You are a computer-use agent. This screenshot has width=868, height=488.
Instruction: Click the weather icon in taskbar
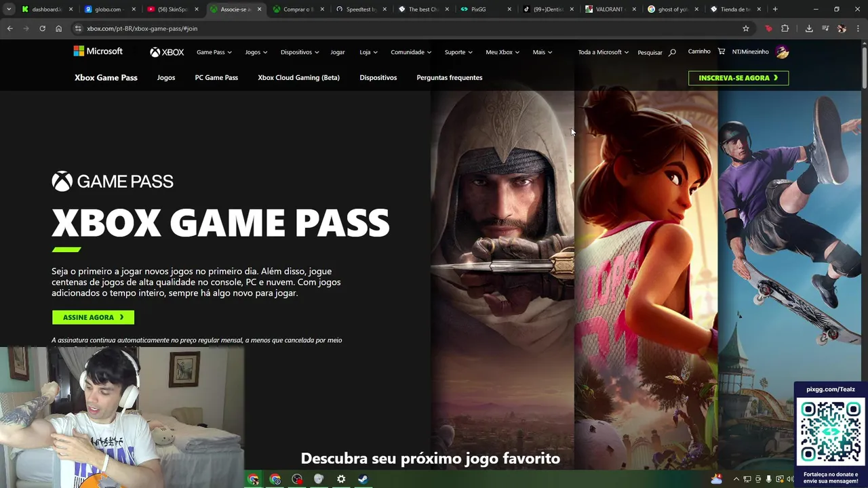click(717, 479)
